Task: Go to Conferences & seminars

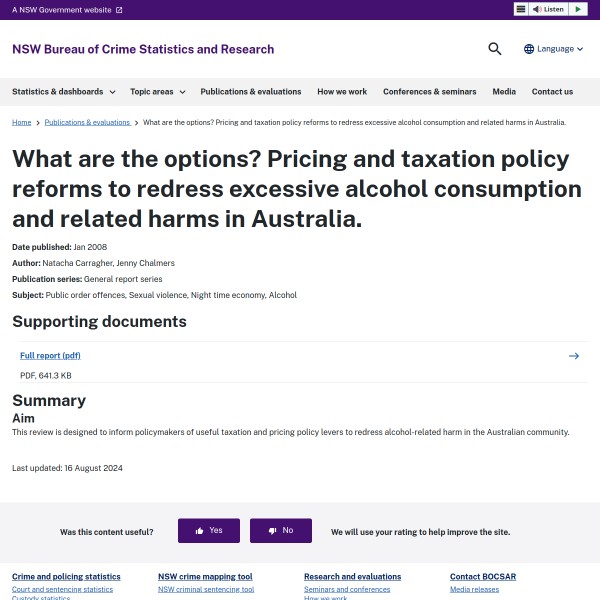Action: [429, 92]
